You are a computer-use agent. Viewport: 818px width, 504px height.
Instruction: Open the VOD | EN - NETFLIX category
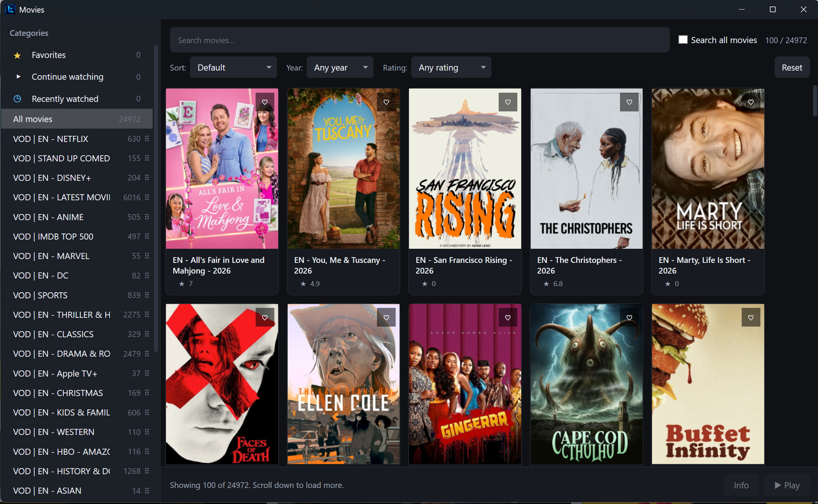coord(77,138)
